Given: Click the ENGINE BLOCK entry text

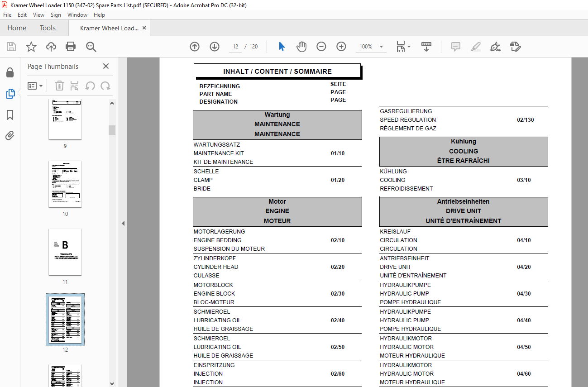Looking at the screenshot, I should click(214, 294).
